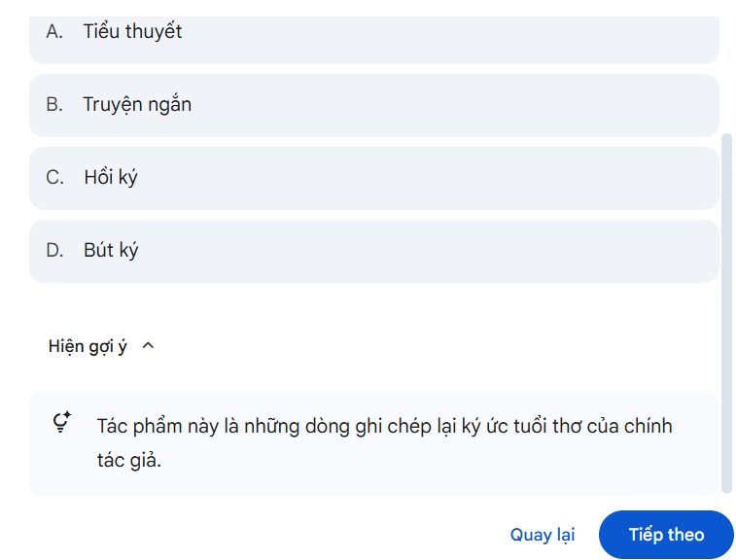Go to the next question with "Tiếp theo"

pos(666,535)
